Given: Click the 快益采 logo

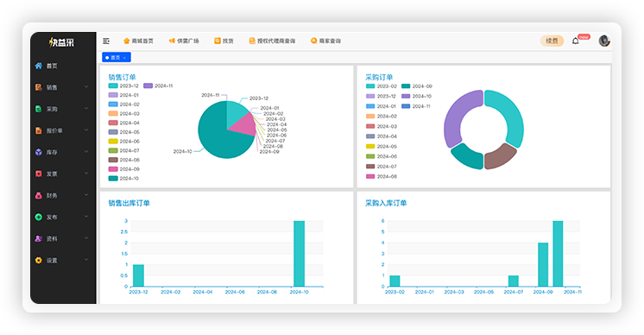Looking at the screenshot, I should (61, 42).
